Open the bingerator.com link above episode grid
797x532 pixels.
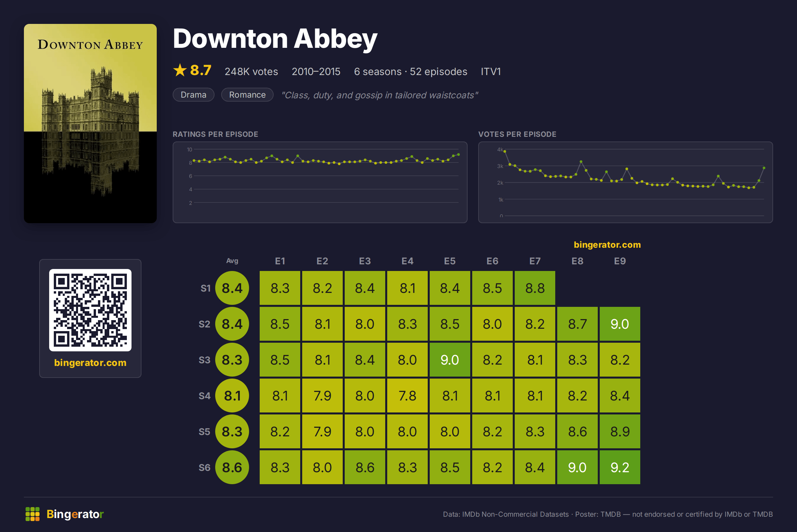(x=607, y=245)
